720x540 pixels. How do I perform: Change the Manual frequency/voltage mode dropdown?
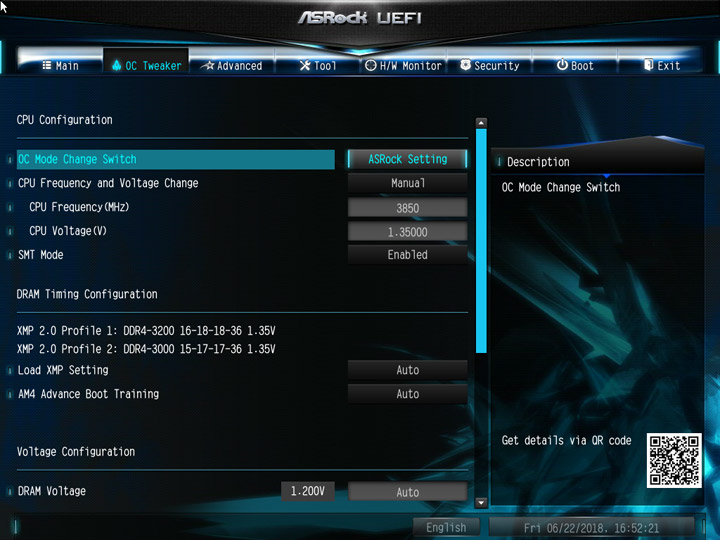pyautogui.click(x=408, y=183)
